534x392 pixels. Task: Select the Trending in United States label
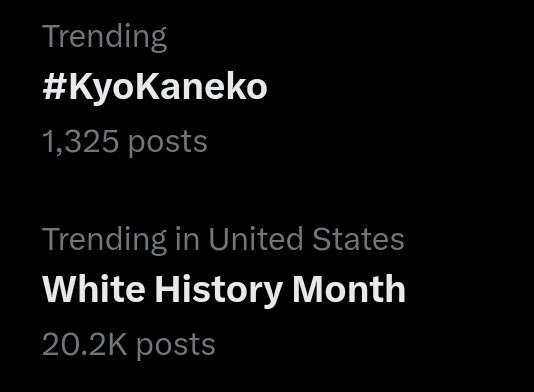223,240
